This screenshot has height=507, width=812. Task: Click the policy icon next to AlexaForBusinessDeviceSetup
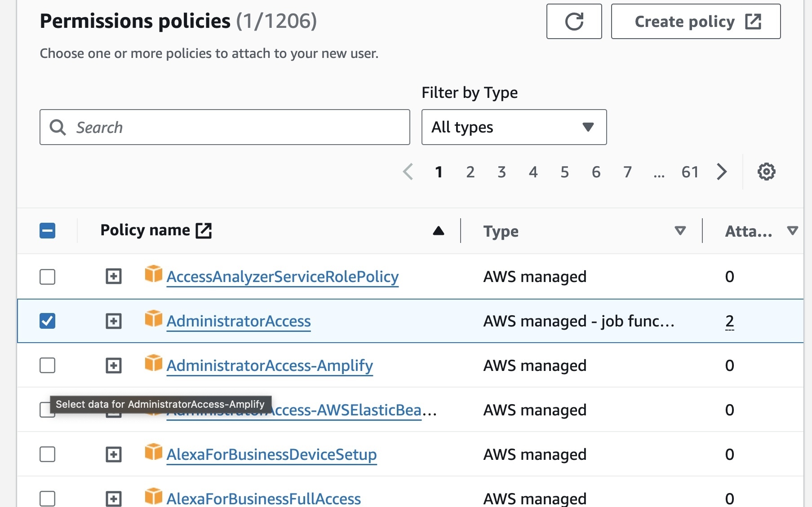(x=153, y=452)
